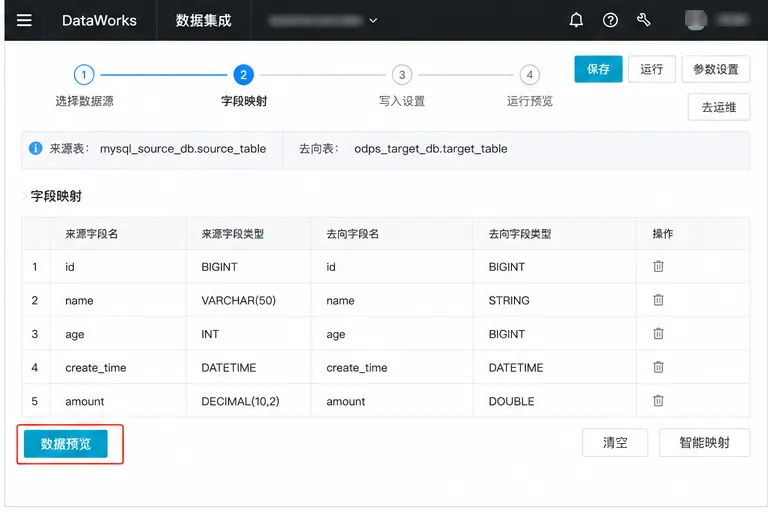The height and width of the screenshot is (512, 768).
Task: Delete the age field mapping row
Action: pos(658,334)
